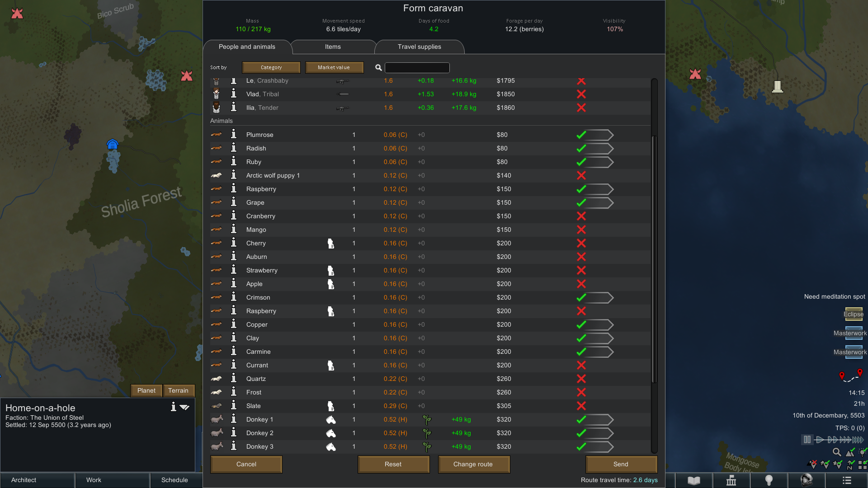868x488 pixels.
Task: Toggle mountains terrain display on world map
Action: coord(850,452)
